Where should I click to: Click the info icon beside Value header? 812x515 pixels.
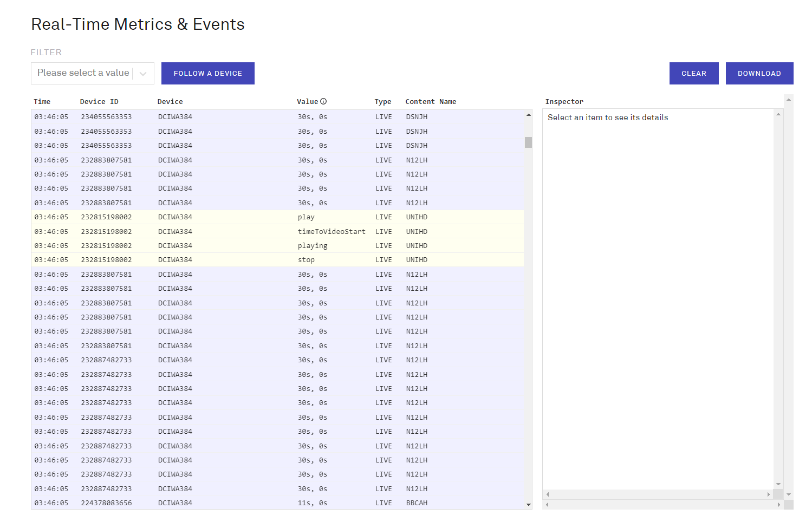pyautogui.click(x=323, y=101)
